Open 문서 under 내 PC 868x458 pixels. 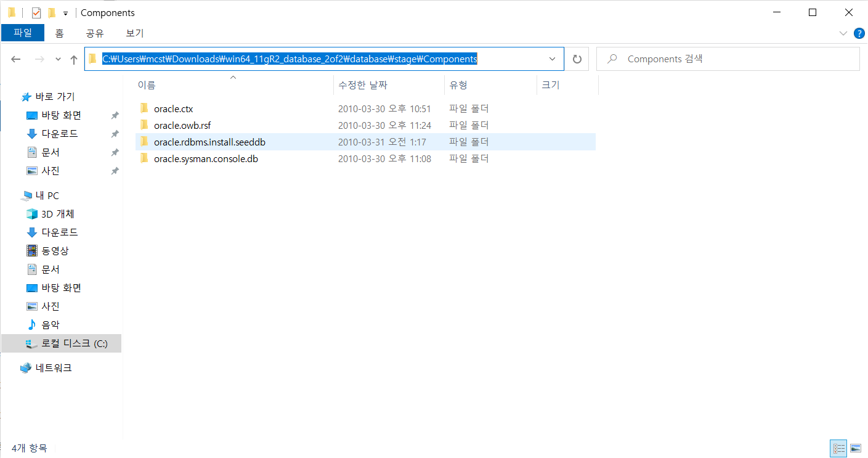click(x=51, y=269)
